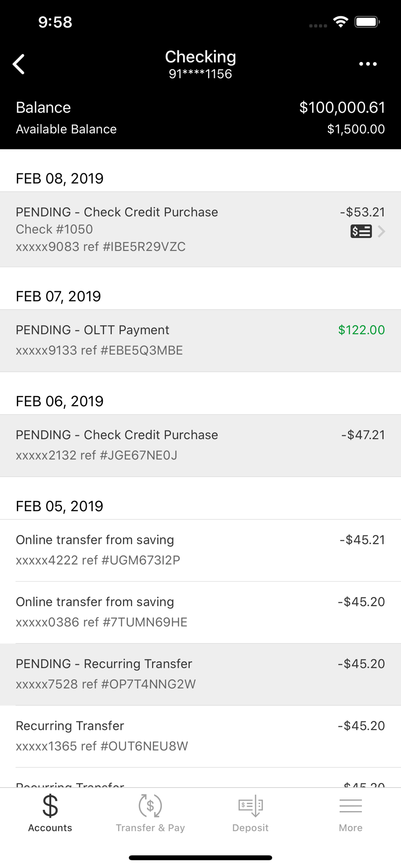Tap the back arrow icon
The height and width of the screenshot is (868, 401).
click(19, 65)
